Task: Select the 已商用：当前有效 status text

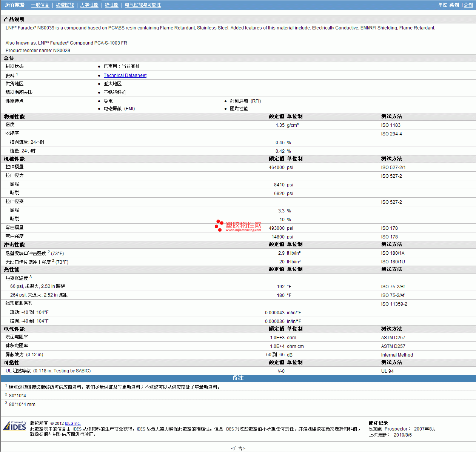Action: pos(122,66)
